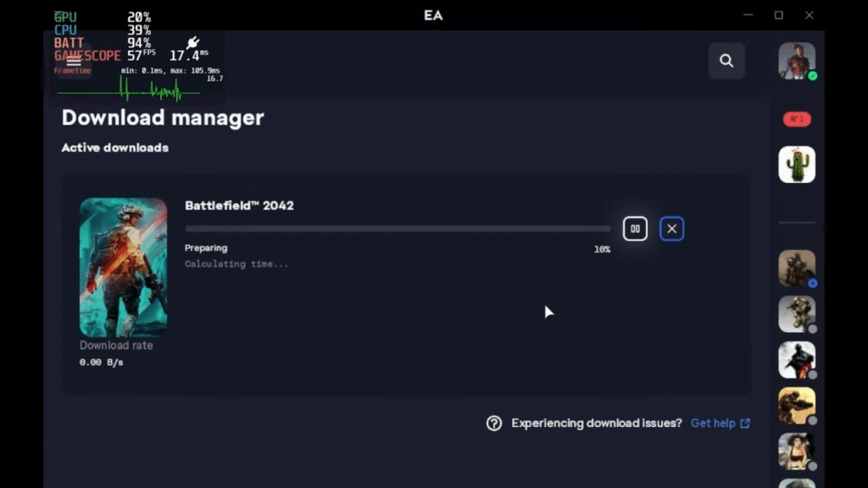
Task: Click the 10% progress value
Action: point(602,250)
